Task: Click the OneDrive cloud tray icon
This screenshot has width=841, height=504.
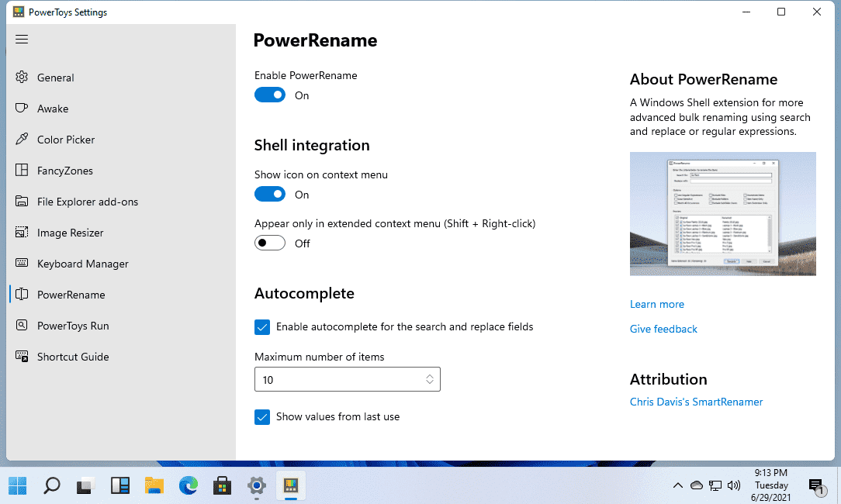Action: (696, 485)
